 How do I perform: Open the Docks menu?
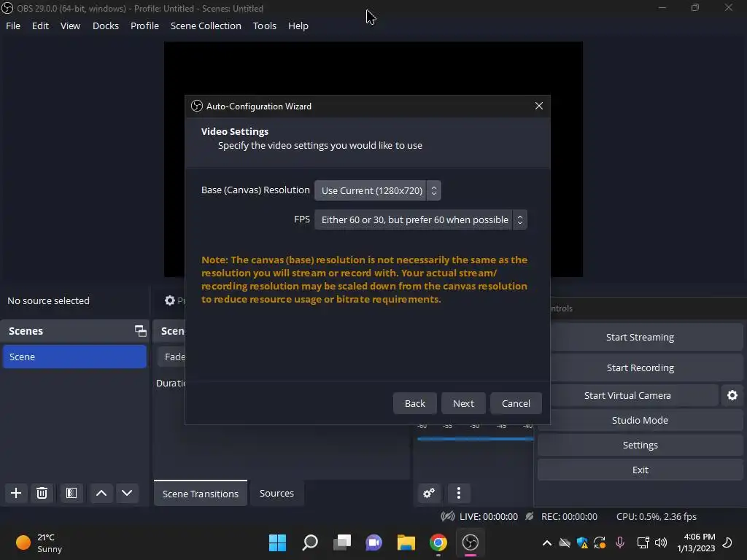click(105, 26)
